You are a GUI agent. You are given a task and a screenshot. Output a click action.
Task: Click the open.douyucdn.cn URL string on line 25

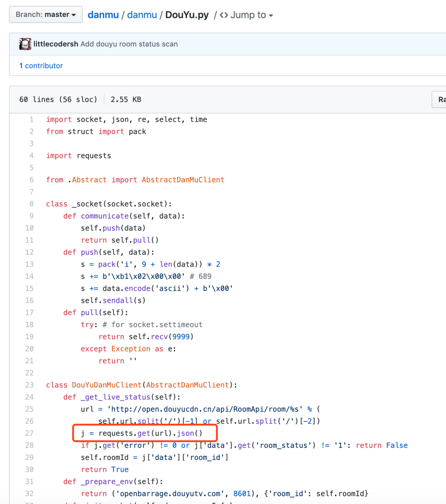pos(205,409)
